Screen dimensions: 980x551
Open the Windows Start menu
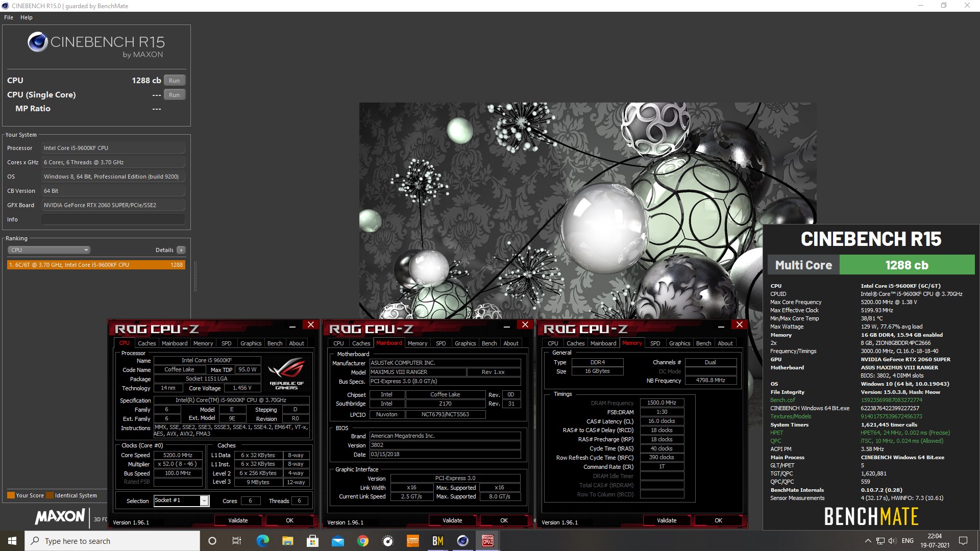pyautogui.click(x=12, y=541)
